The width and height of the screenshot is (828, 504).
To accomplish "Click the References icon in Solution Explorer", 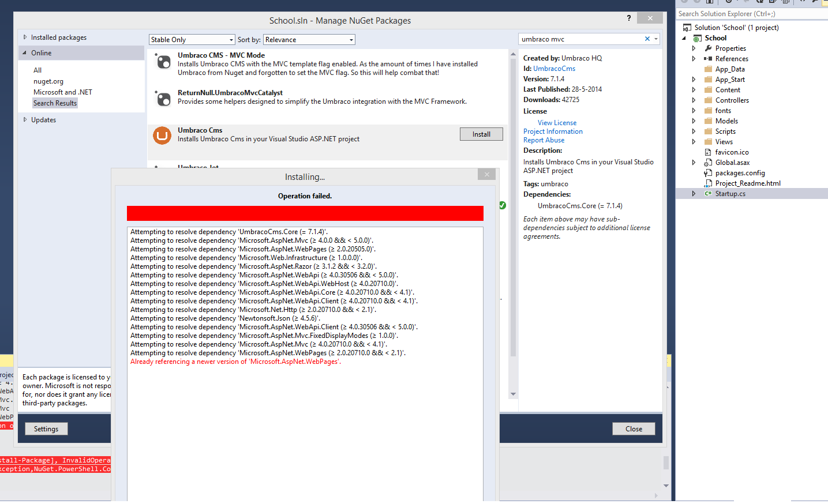I will [708, 59].
